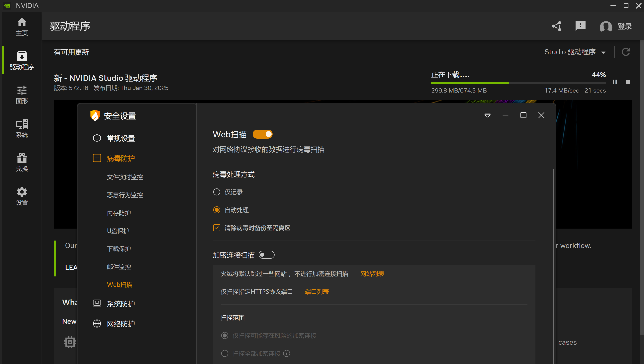
Task: Open the feedback icon next to the avatar
Action: pos(581,26)
